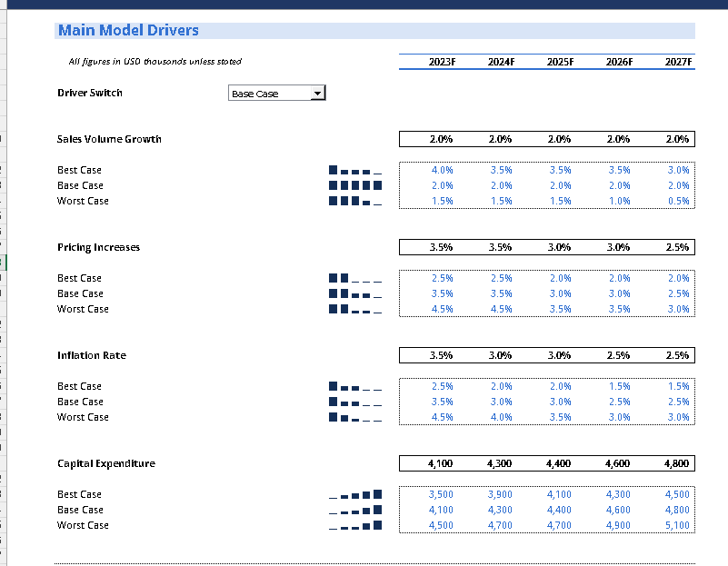The height and width of the screenshot is (566, 728).
Task: Select Pricing Worst Case 2023F value 4.5%
Action: point(442,309)
